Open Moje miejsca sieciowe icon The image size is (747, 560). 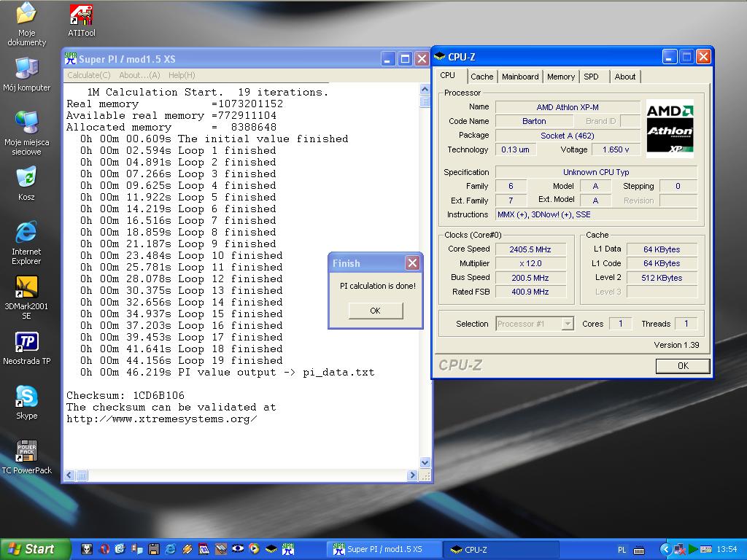pyautogui.click(x=26, y=133)
